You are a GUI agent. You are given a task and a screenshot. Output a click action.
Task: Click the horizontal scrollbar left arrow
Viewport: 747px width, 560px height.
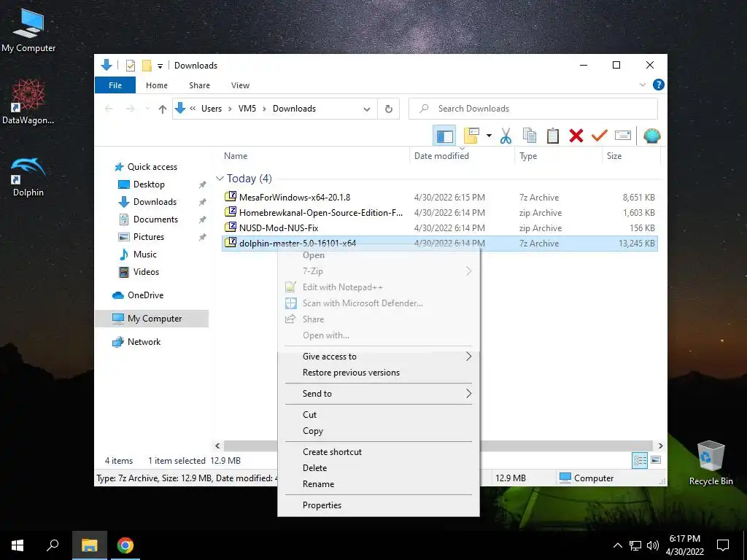[x=217, y=446]
